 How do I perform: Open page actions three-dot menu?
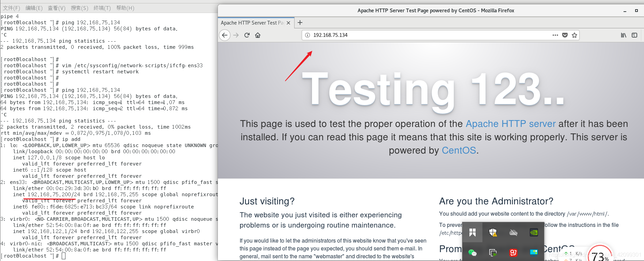tap(555, 35)
